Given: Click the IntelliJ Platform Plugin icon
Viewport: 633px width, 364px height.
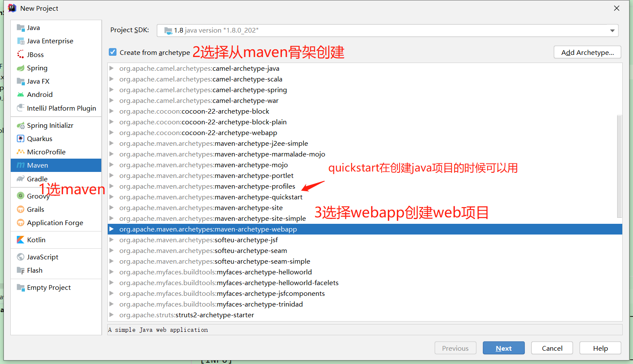Looking at the screenshot, I should tap(21, 108).
